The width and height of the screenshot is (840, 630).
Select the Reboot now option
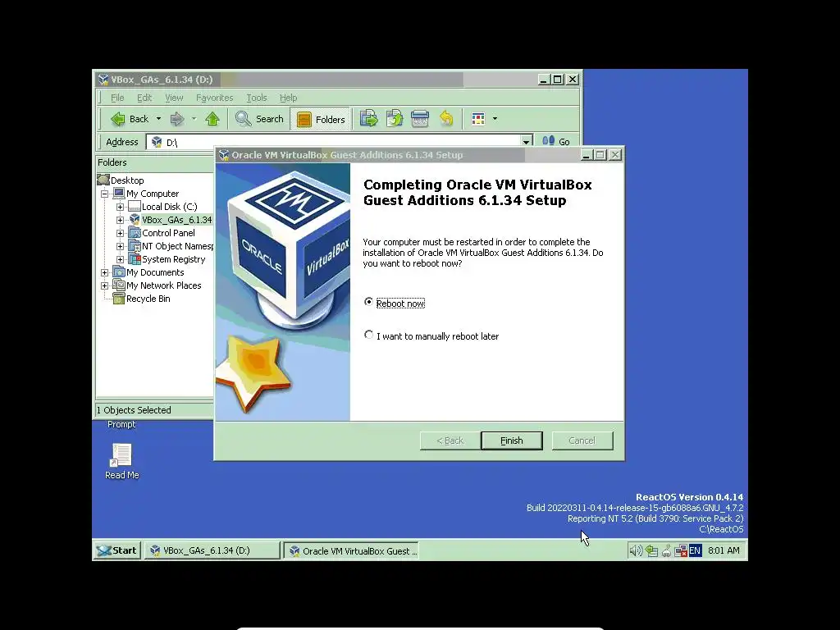click(395, 303)
